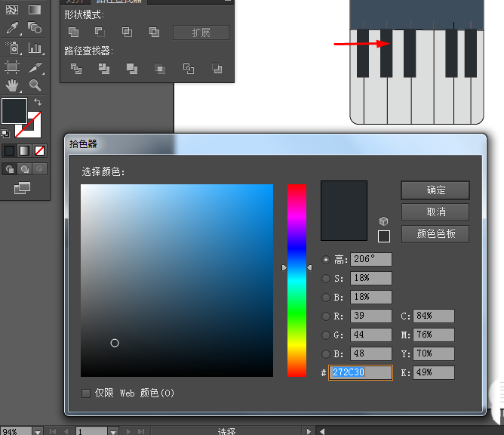The image size is (504, 435).
Task: Open the zoom level dropdown at 94%
Action: click(37, 431)
